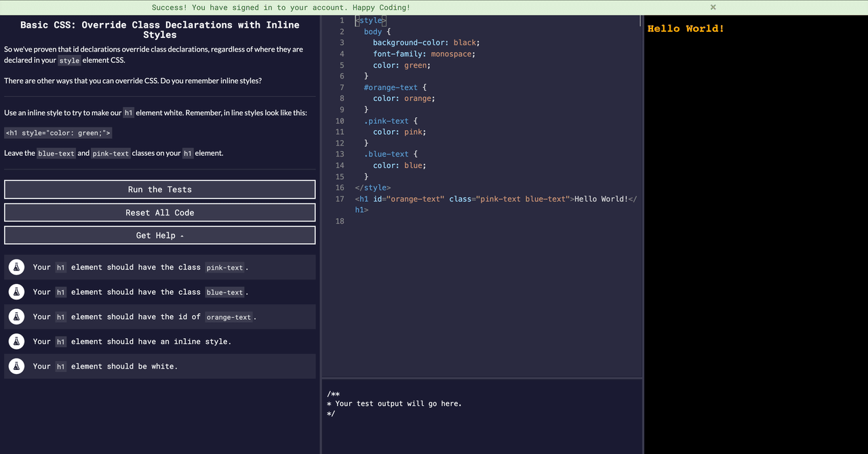The width and height of the screenshot is (868, 454).
Task: Click the flask icon beside the blue-text test
Action: (x=16, y=291)
